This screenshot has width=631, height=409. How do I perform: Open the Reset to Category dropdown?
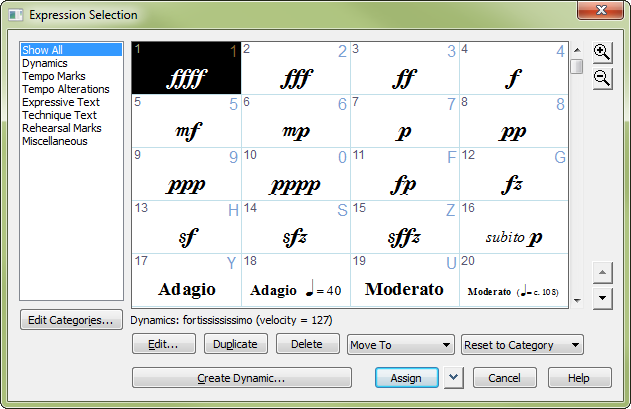pyautogui.click(x=522, y=345)
